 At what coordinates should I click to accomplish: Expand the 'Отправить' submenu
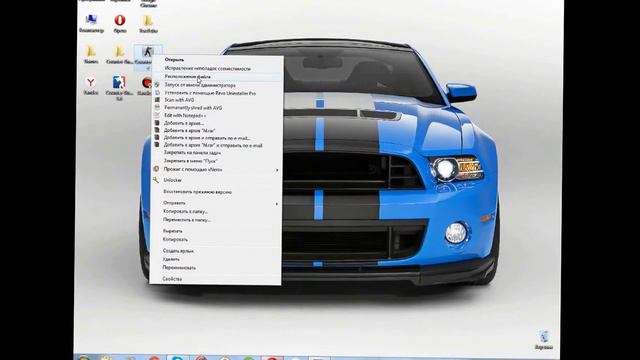217,203
